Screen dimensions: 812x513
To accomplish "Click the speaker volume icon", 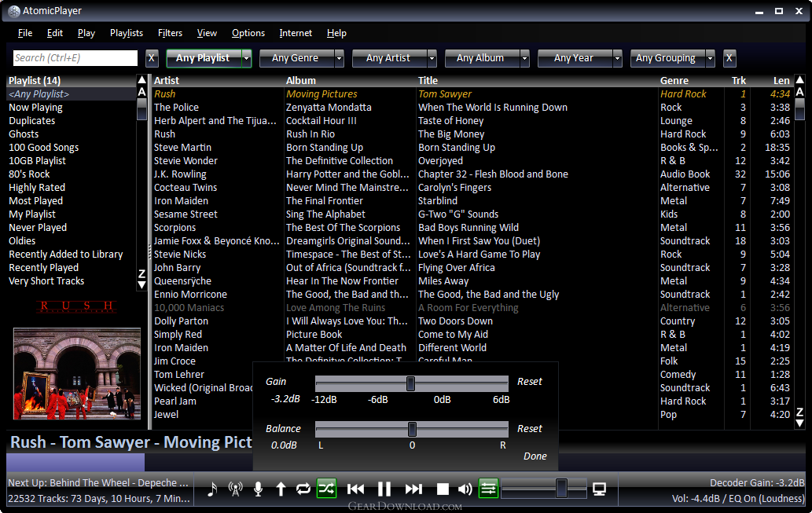I will tap(465, 489).
